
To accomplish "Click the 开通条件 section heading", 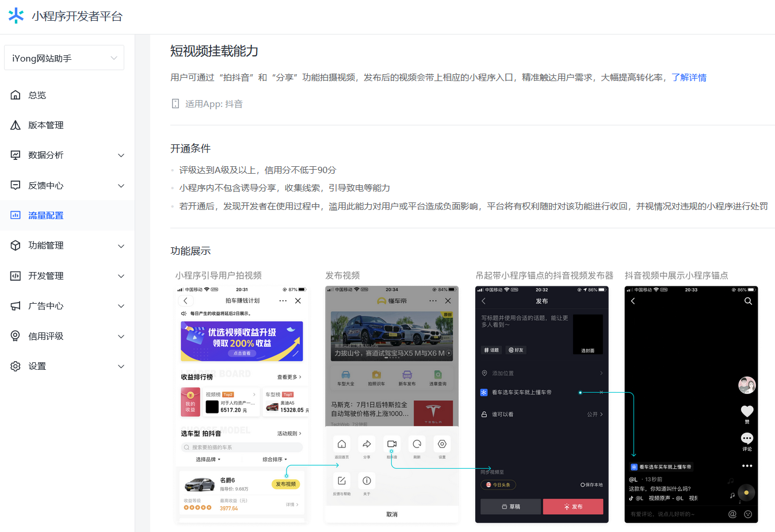I will [190, 148].
